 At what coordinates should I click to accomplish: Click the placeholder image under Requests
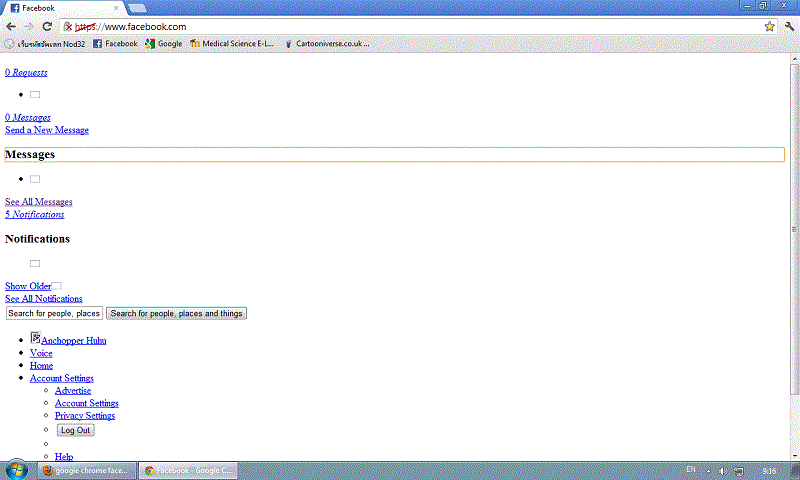tap(35, 95)
